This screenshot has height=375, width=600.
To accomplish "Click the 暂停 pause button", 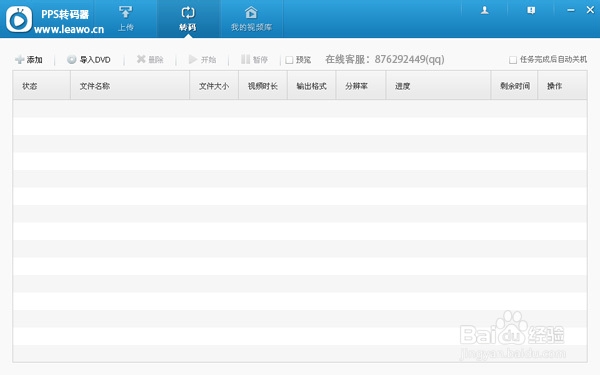I will [x=254, y=59].
